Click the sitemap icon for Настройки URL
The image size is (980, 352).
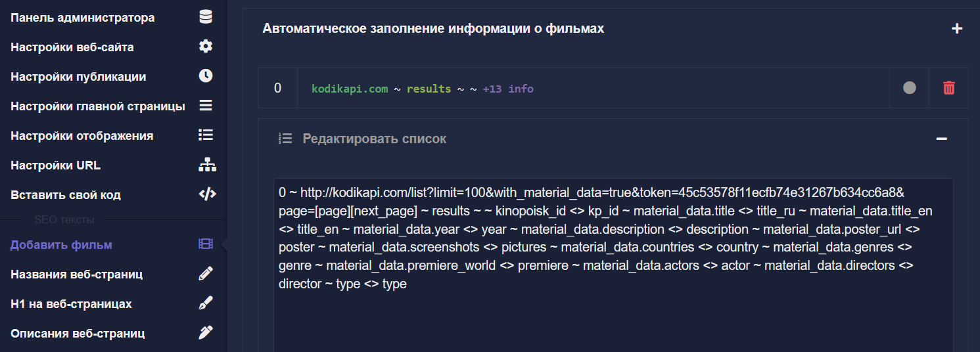click(206, 165)
